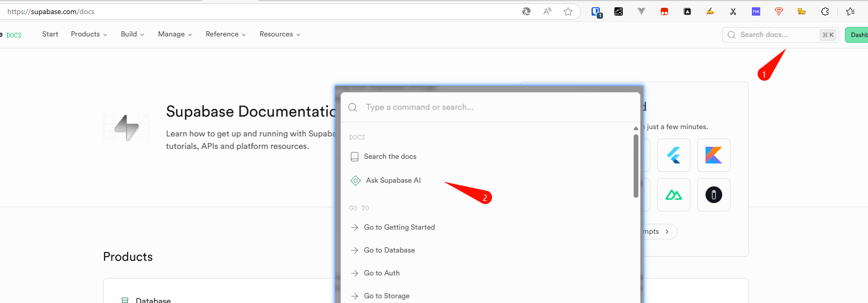Open the Resources dropdown
Viewport: 868px width, 303px height.
(x=280, y=34)
